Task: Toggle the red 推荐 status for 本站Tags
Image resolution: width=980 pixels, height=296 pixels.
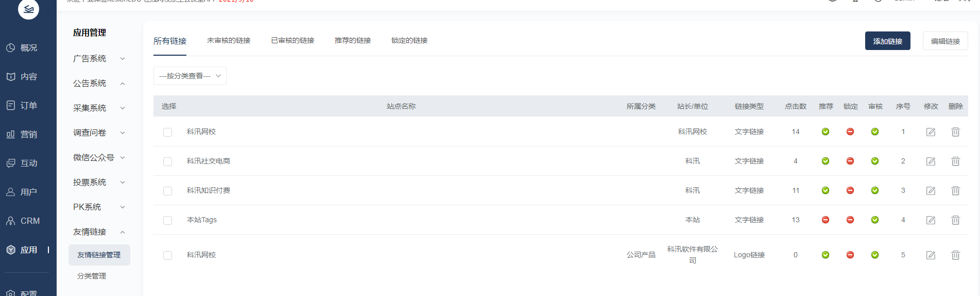Action: (x=826, y=220)
